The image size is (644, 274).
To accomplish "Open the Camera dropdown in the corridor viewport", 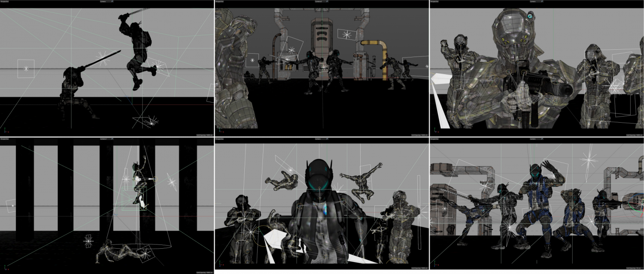I will coord(319,2).
